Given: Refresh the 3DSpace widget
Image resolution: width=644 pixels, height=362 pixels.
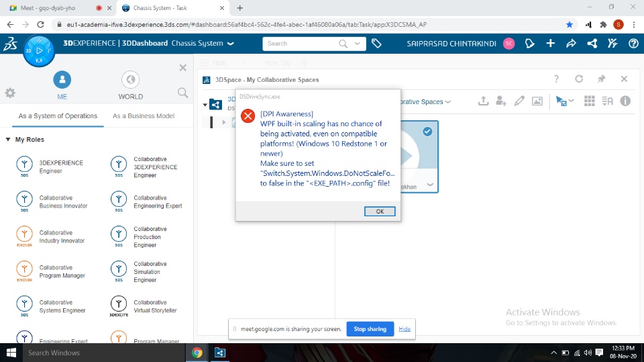Looking at the screenshot, I should (x=579, y=79).
